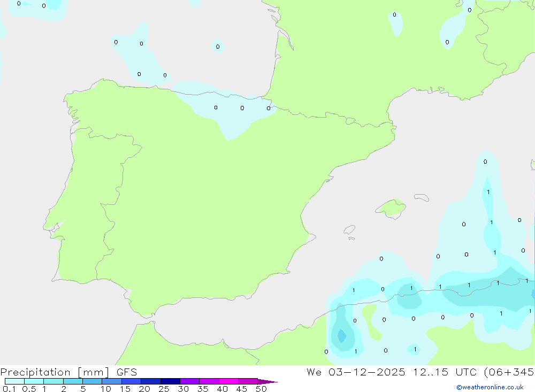This screenshot has width=535, height=392.
Task: Click the 20–25 mm legend color swatch
Action: pyautogui.click(x=151, y=381)
